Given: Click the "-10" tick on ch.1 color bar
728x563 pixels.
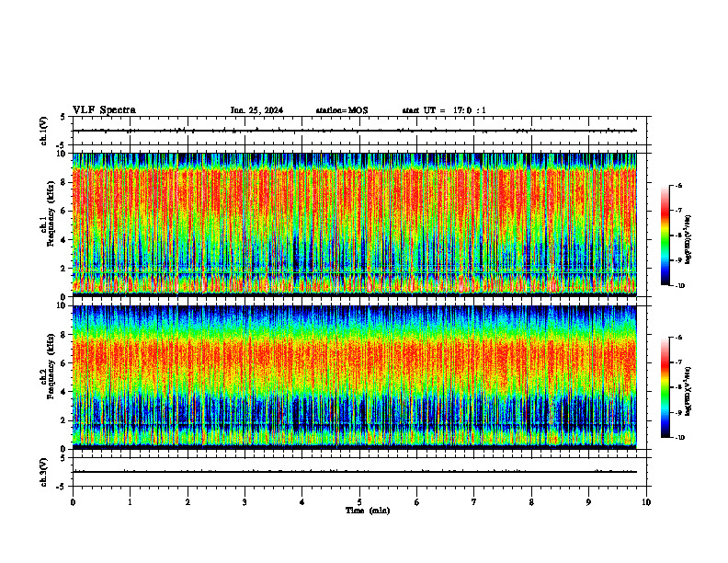Looking at the screenshot, I should 679,286.
